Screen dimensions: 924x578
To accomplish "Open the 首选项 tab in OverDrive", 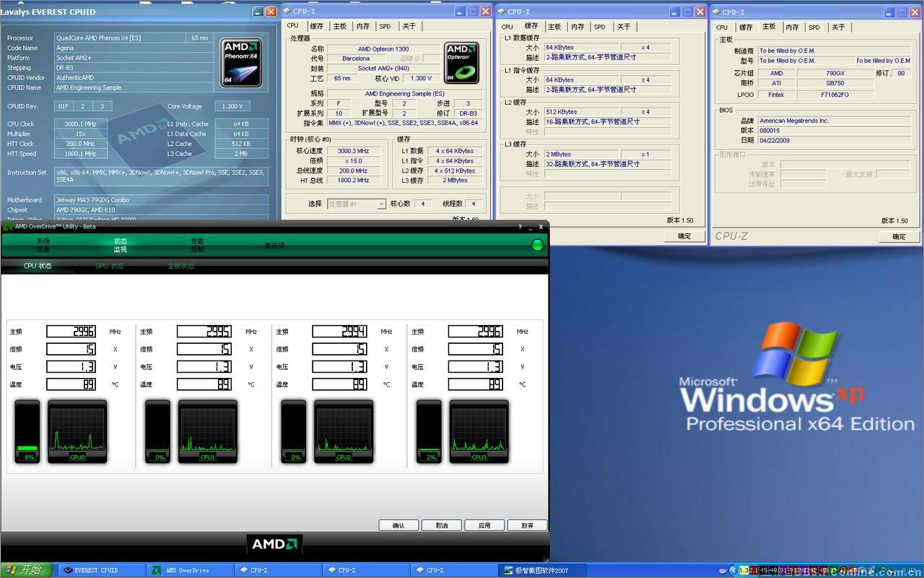I will pyautogui.click(x=274, y=246).
